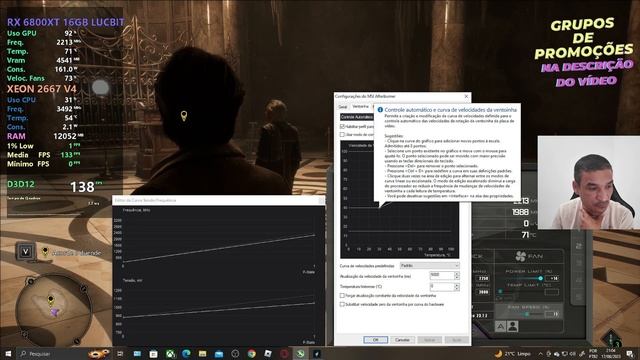This screenshot has height=360, width=640.
Task: Open the clock and date flyout
Action: (x=611, y=353)
